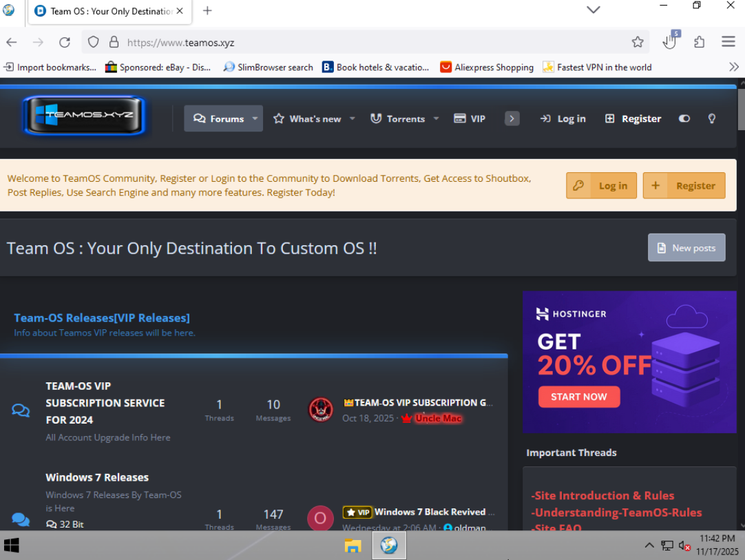Click the Oct 18, 2025 post date

(368, 418)
